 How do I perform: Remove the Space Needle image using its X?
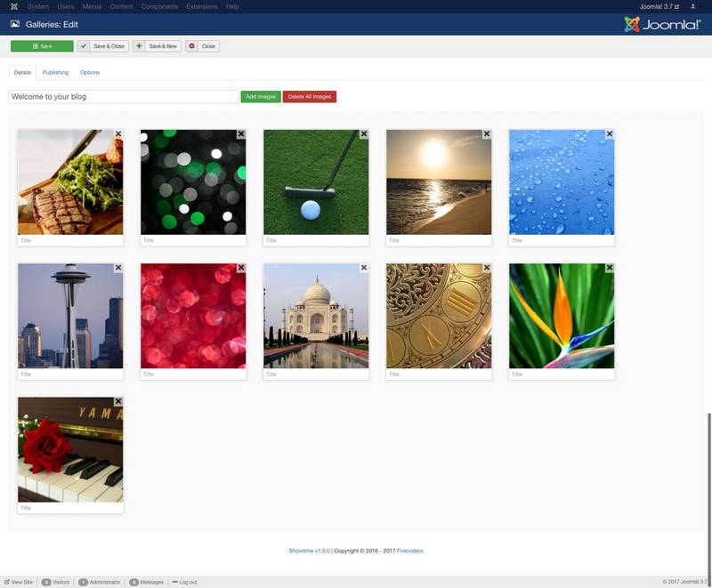click(118, 268)
